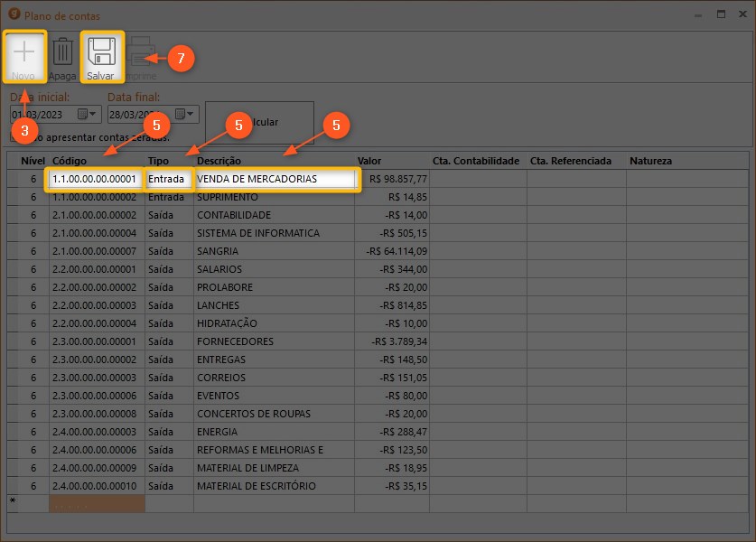
Task: Maximize the Plano de contas window
Action: tap(721, 15)
